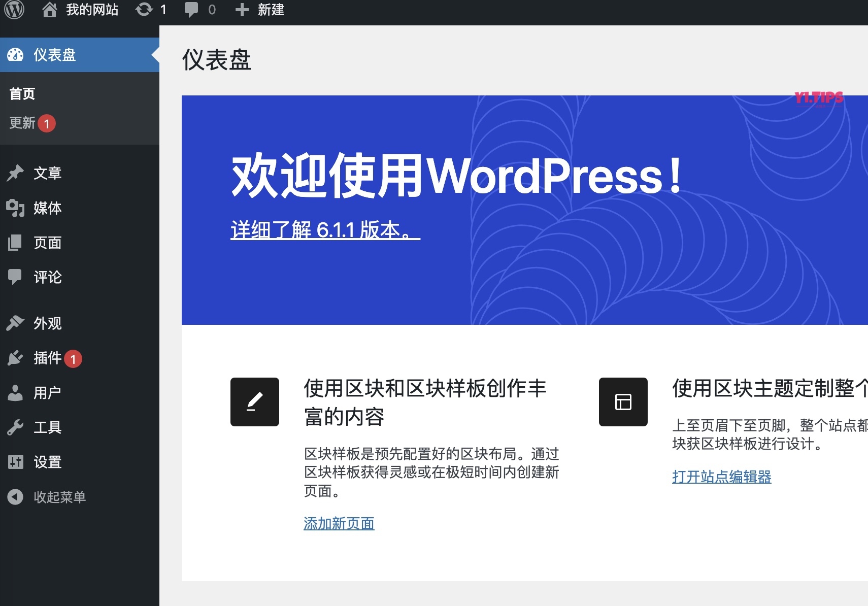Screen dimensions: 868x606
Task: Open 外观 using the appearance brush icon
Action: (16, 323)
